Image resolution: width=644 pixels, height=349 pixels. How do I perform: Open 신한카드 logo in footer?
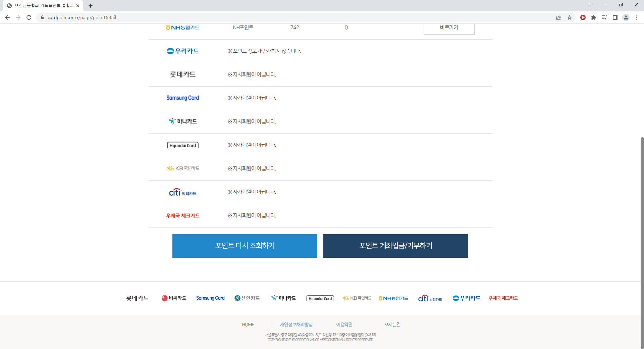coord(247,298)
